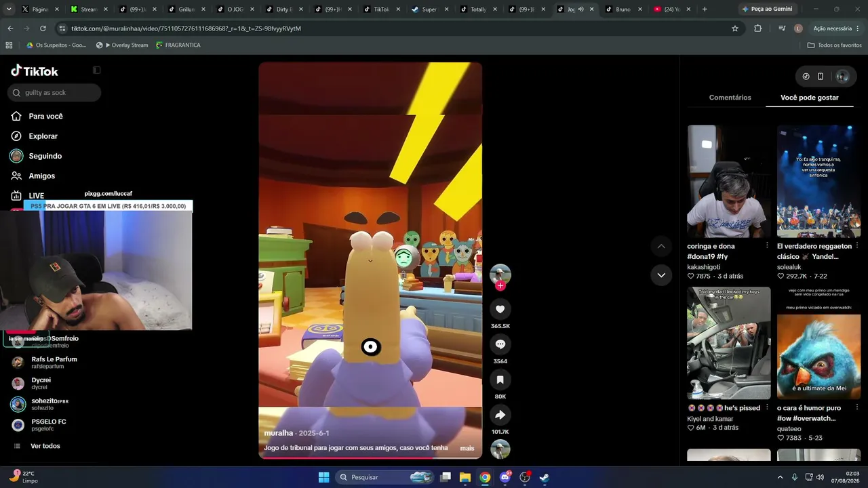Open more options for 'coringa e dona'

click(x=767, y=245)
